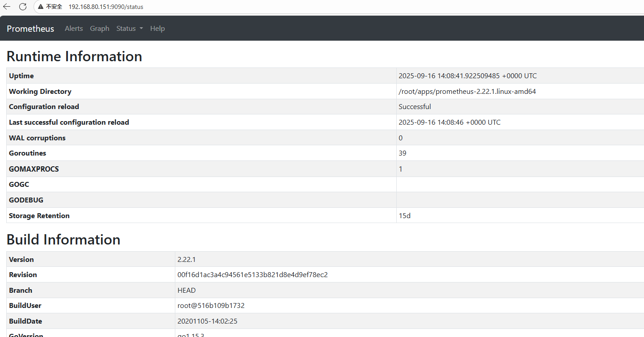The width and height of the screenshot is (644, 337).
Task: Click the Configuration reload label
Action: tap(44, 107)
